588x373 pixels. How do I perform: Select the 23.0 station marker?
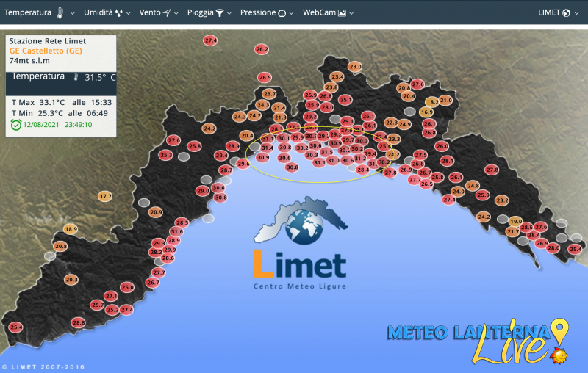coord(355,67)
